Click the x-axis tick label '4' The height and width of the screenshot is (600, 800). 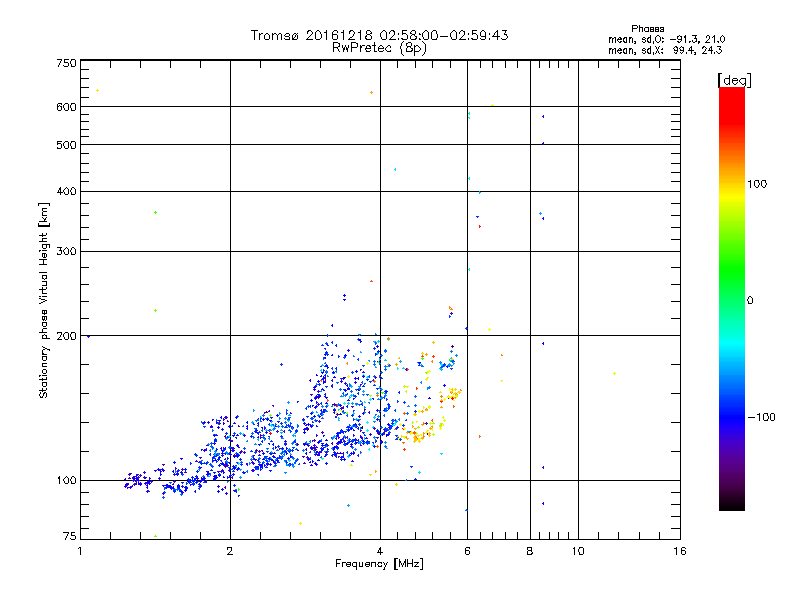[380, 551]
